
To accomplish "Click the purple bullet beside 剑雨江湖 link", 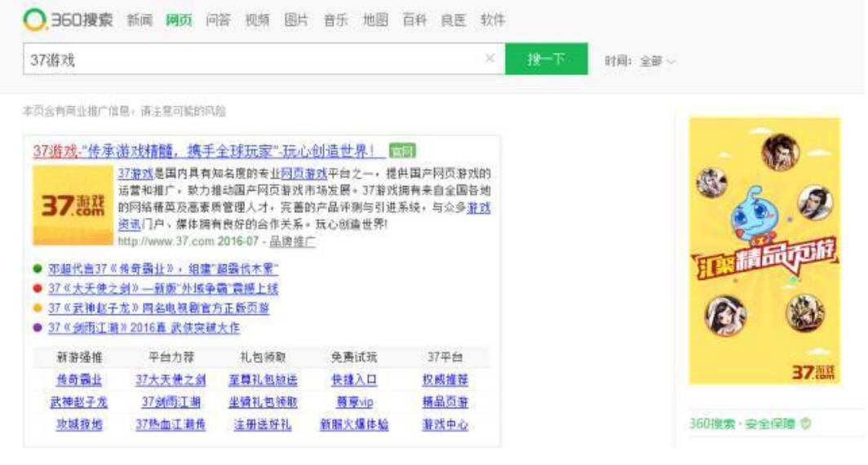I will tap(38, 327).
